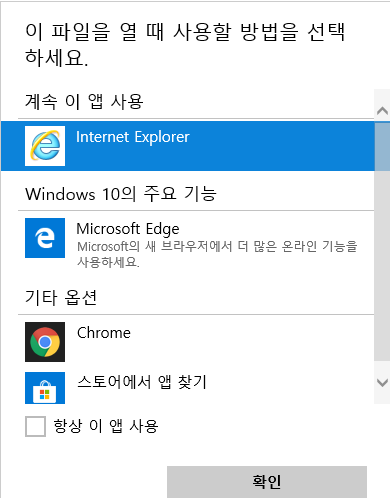Confirm with the 확인 button
This screenshot has height=498, width=390.
[x=267, y=482]
